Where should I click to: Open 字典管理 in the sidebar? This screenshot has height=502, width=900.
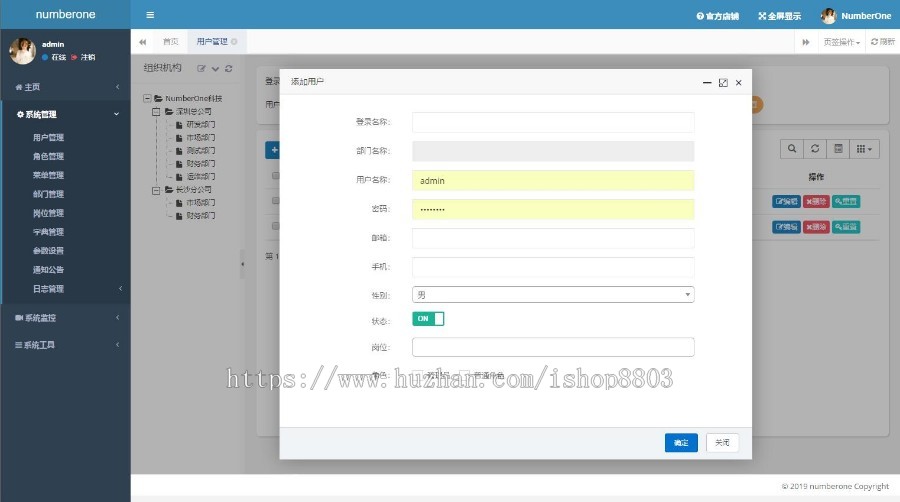click(48, 232)
